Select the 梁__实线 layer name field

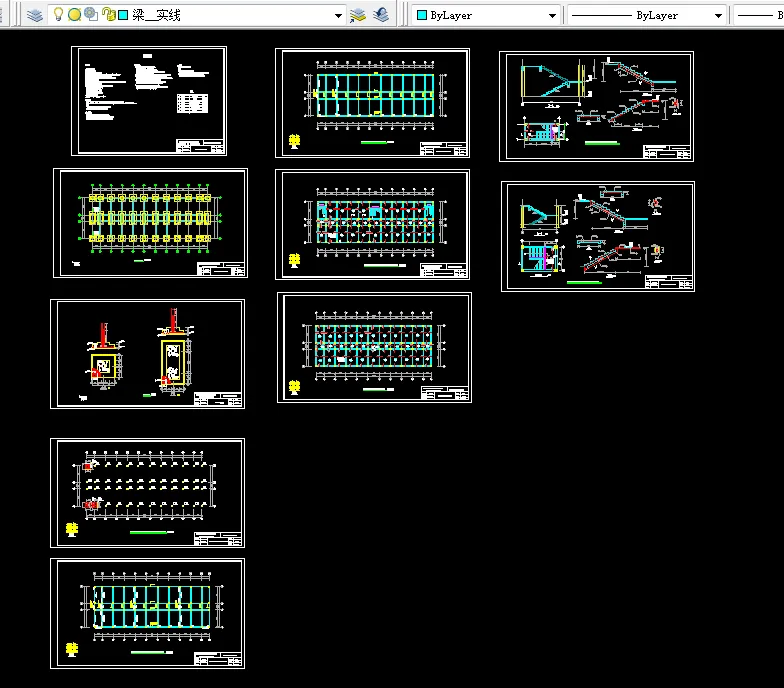156,16
